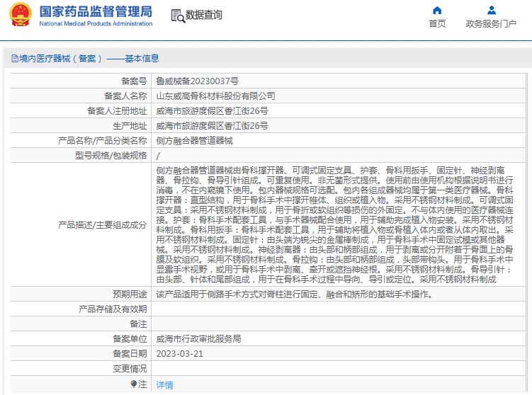Click the 生产地址 row label
Screen dimensions: 532x395
130,126
